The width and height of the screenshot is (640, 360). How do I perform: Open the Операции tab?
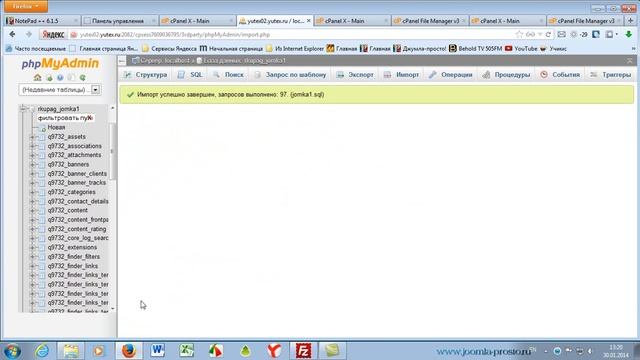point(451,75)
